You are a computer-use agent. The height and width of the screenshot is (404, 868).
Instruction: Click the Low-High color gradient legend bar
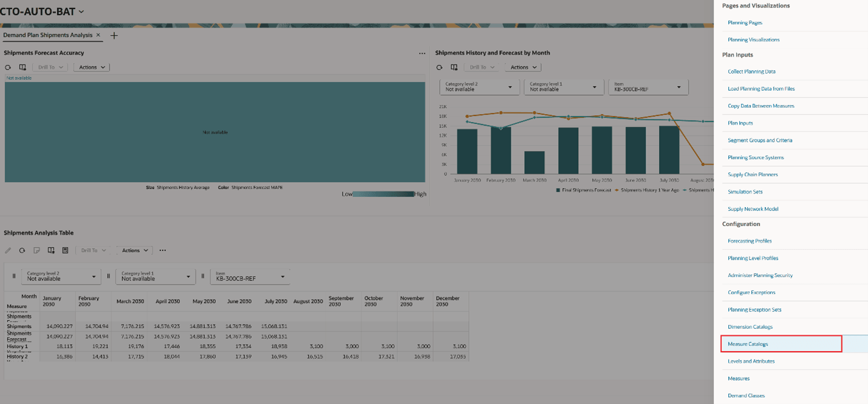[384, 193]
